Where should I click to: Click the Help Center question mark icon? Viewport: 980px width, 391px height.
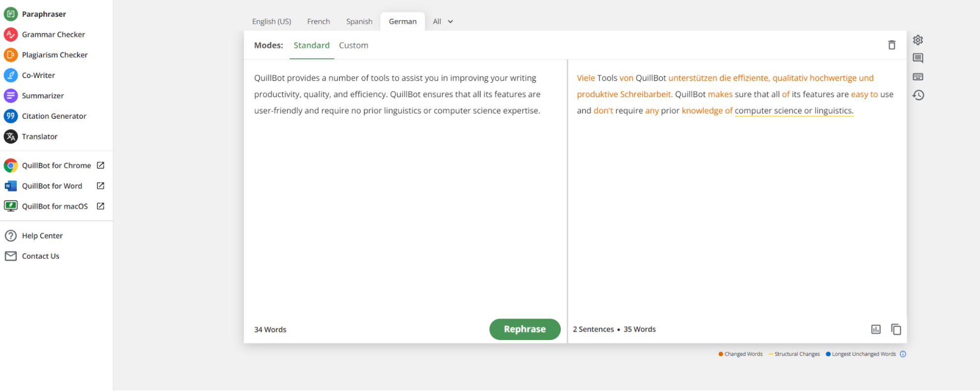pyautogui.click(x=11, y=236)
